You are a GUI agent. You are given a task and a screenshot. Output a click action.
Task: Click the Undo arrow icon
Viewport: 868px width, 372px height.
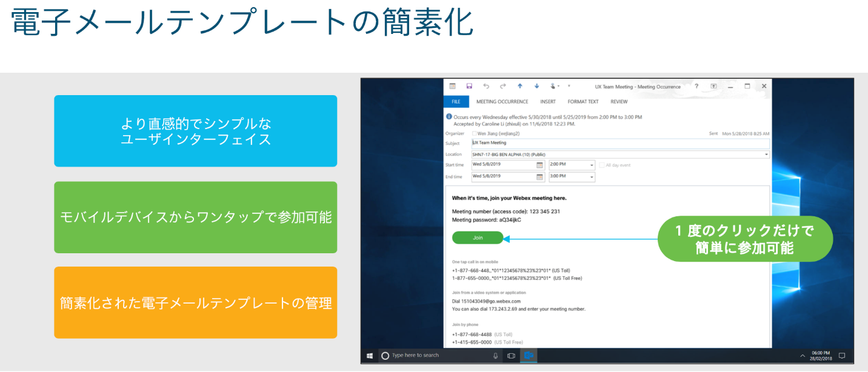pos(486,87)
